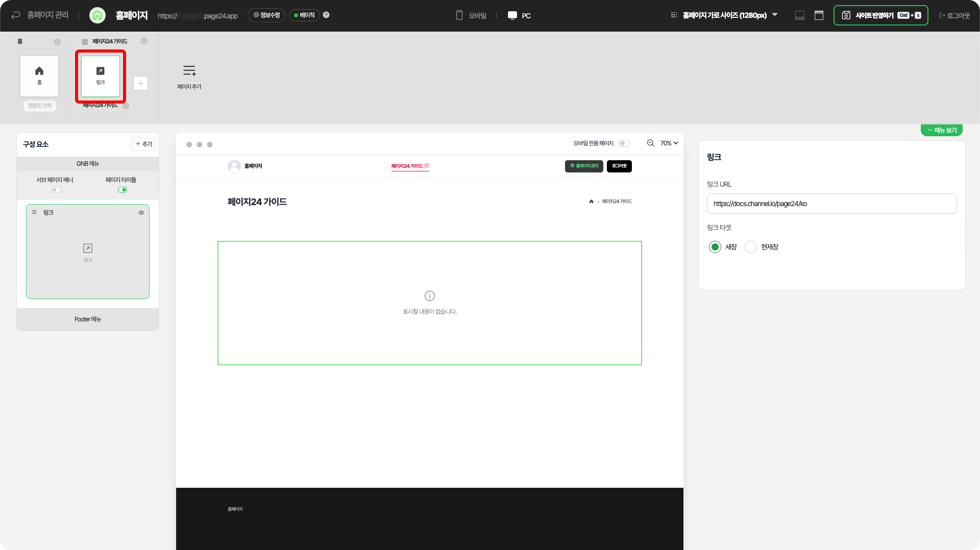
Task: Switch to PC preview mode
Action: tap(519, 15)
